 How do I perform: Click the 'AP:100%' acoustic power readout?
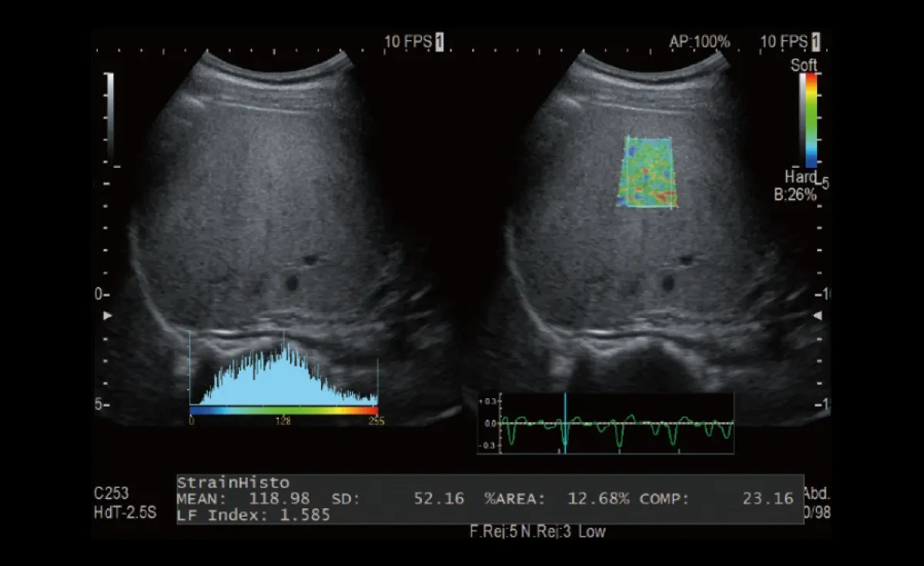tap(699, 42)
